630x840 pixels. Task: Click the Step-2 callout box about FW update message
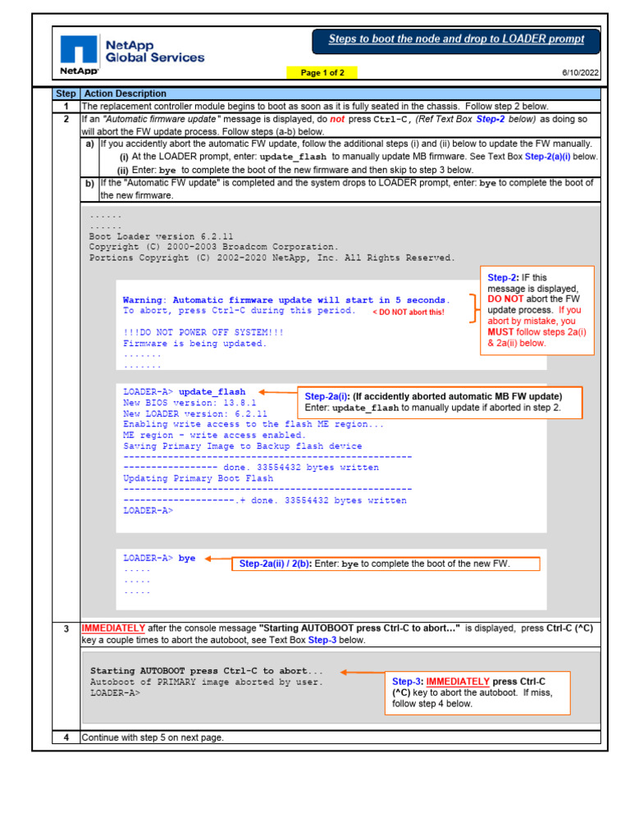point(537,311)
